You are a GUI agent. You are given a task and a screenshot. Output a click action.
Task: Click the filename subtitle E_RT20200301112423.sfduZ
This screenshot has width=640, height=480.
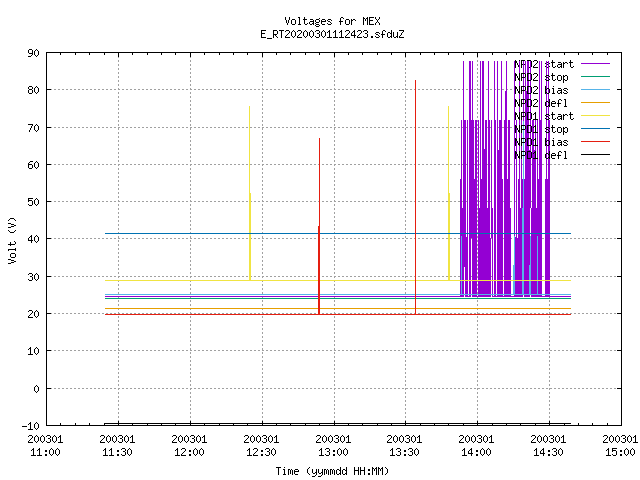point(332,34)
